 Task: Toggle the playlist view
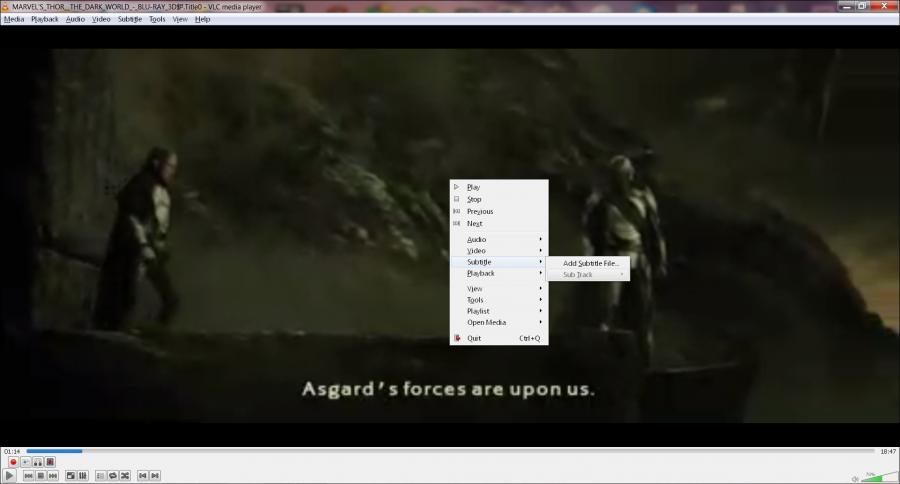100,476
